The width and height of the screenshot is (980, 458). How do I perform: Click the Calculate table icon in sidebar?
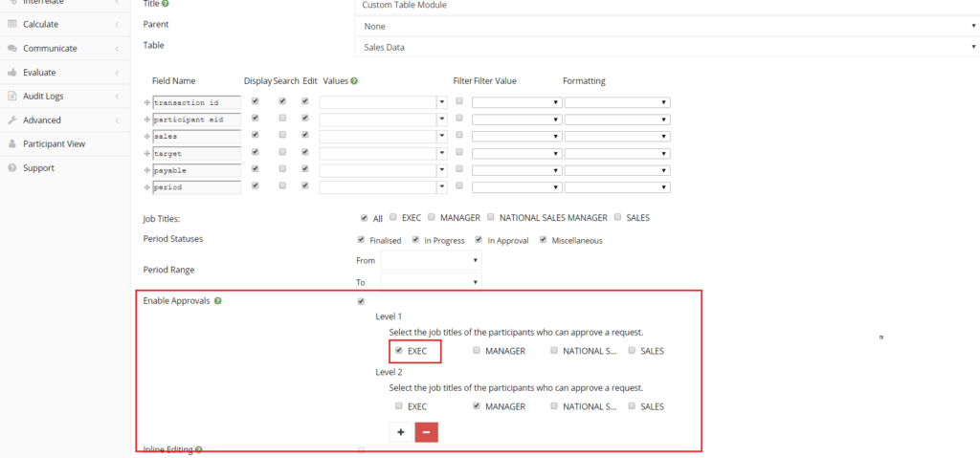point(11,24)
